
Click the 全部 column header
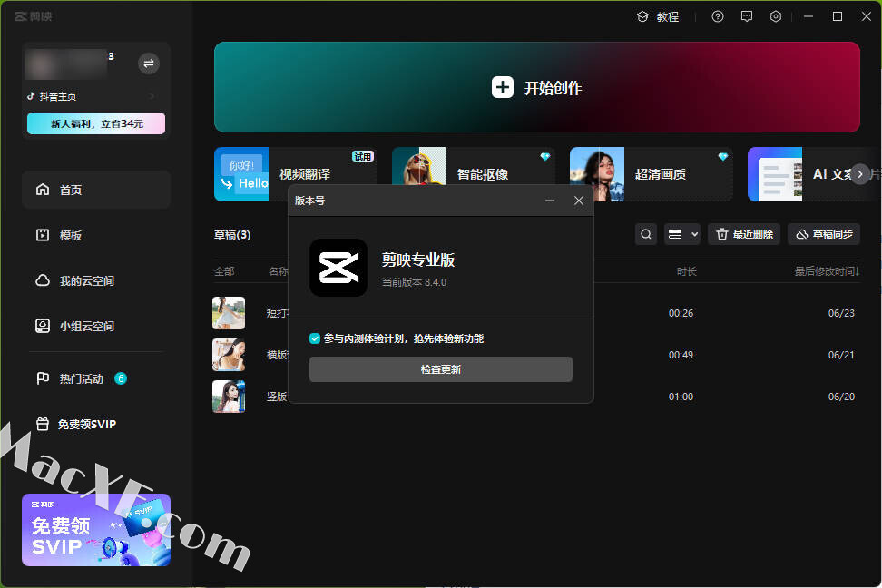224,272
